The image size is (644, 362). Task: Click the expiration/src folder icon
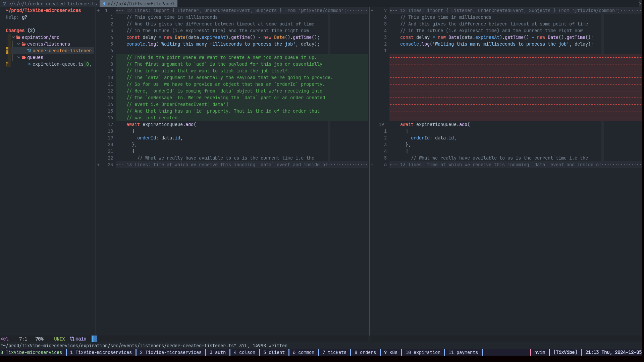coord(18,38)
